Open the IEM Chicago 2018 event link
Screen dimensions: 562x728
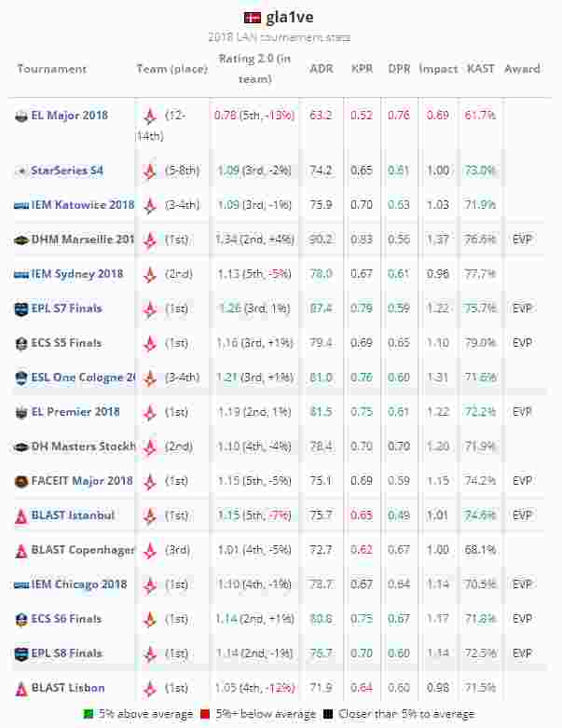[78, 584]
